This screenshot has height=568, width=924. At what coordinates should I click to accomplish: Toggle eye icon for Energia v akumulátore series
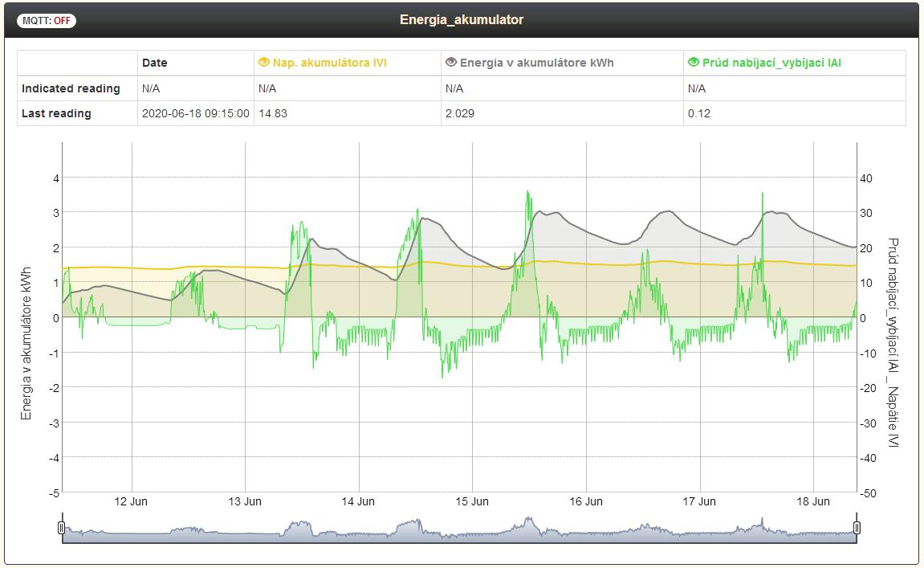[451, 62]
